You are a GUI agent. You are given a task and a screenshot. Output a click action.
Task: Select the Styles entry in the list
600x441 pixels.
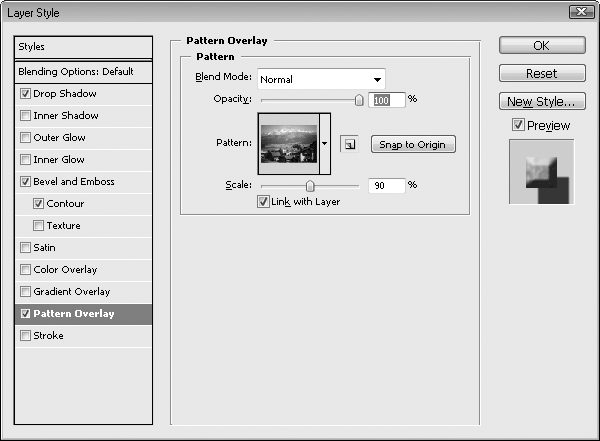(x=83, y=47)
